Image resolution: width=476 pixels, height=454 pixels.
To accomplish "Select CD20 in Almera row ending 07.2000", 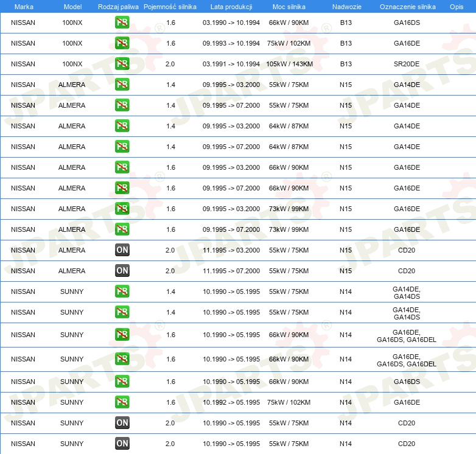I will [x=407, y=271].
